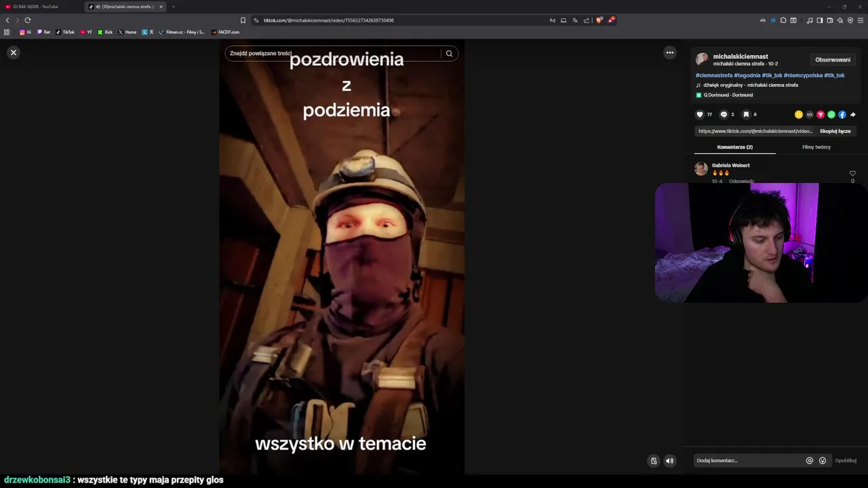The image size is (868, 488).
Task: Open hashtag #tegodnia
Action: pos(747,75)
